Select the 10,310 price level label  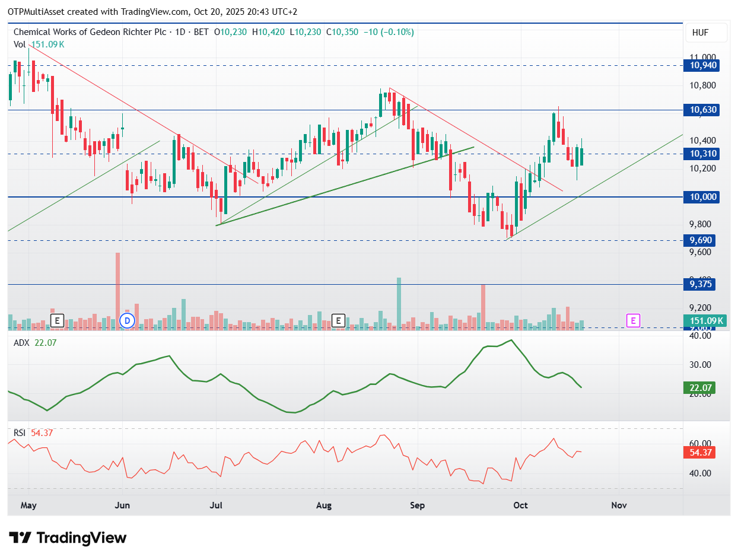[701, 154]
